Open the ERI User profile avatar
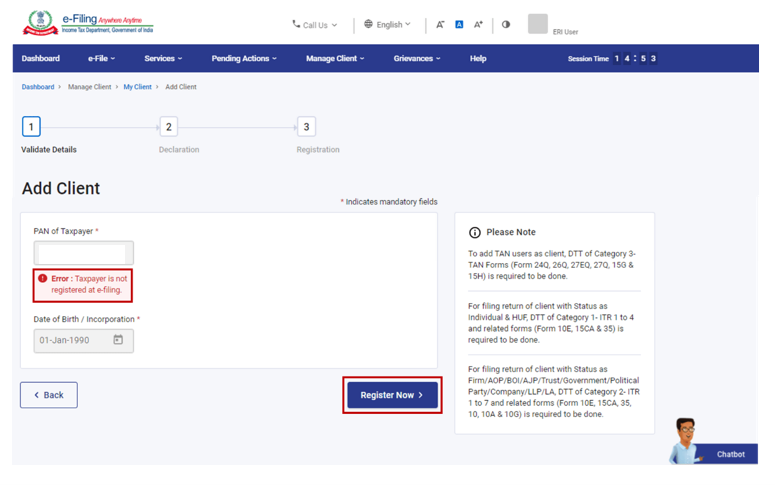Image resolution: width=775 pixels, height=485 pixels. (538, 24)
